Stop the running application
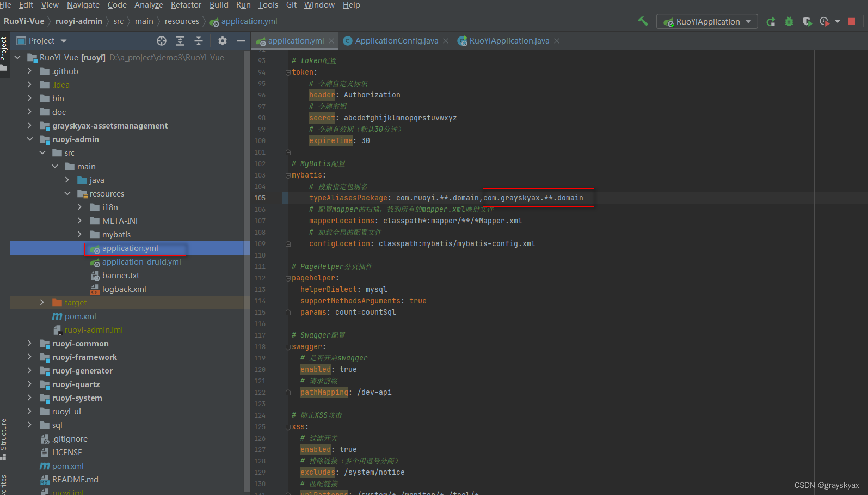The height and width of the screenshot is (495, 868). (x=852, y=21)
